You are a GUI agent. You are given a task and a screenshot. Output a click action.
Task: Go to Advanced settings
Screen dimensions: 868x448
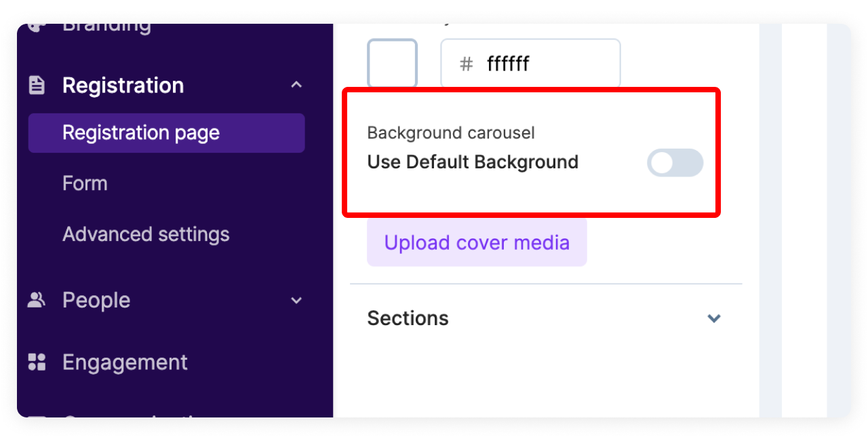point(146,234)
